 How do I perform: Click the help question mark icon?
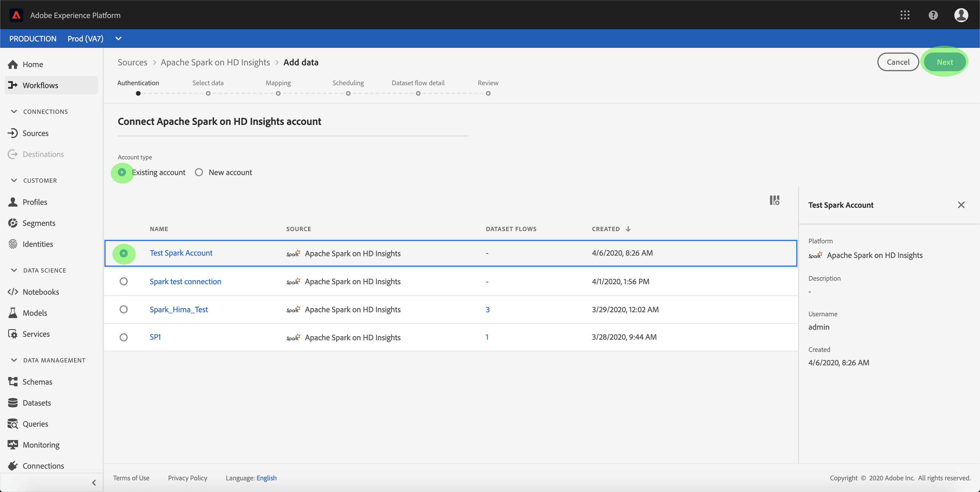coord(933,15)
